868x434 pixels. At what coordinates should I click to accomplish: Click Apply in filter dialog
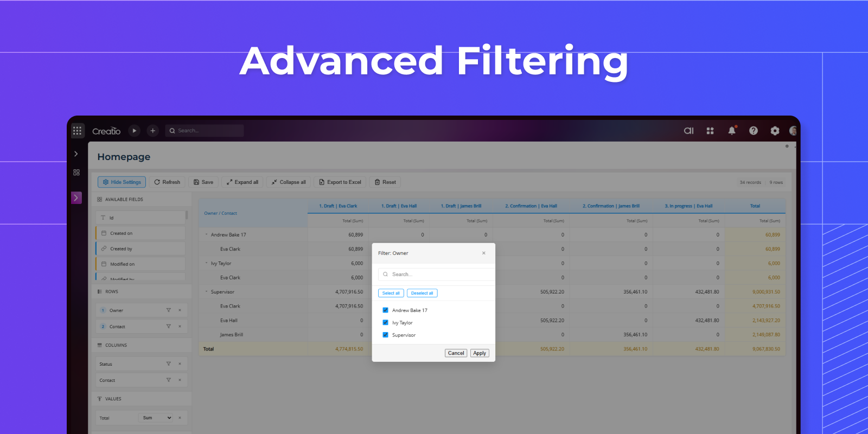point(480,353)
